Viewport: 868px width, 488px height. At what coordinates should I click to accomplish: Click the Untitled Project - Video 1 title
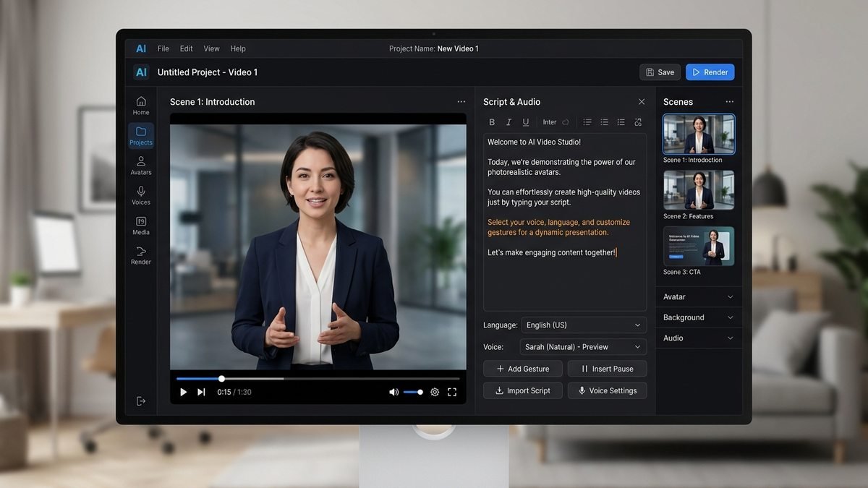point(208,72)
